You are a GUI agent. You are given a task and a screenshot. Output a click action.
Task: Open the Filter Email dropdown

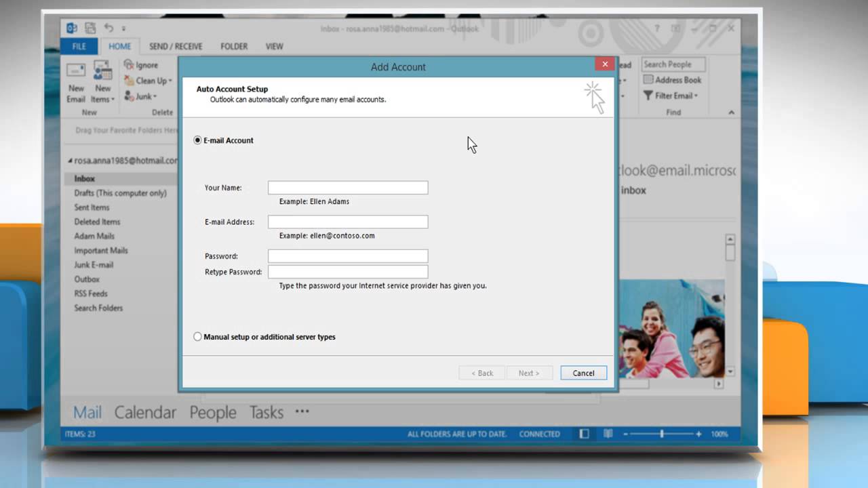[x=670, y=96]
